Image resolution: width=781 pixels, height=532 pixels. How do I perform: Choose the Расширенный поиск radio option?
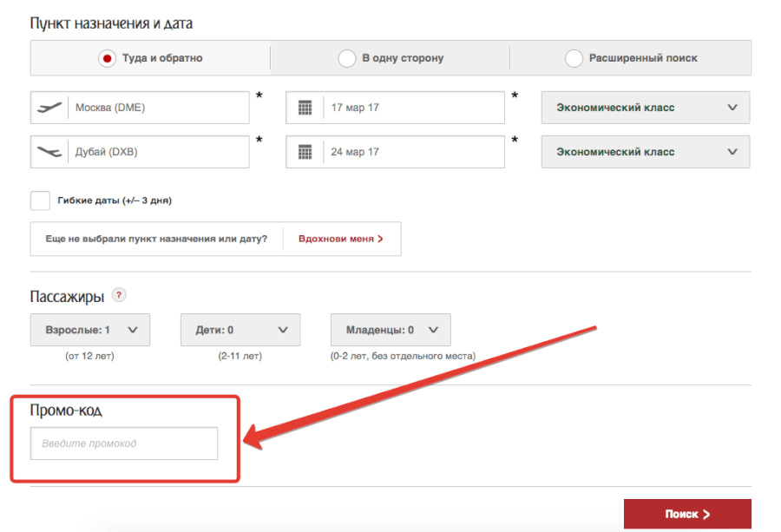coord(574,58)
